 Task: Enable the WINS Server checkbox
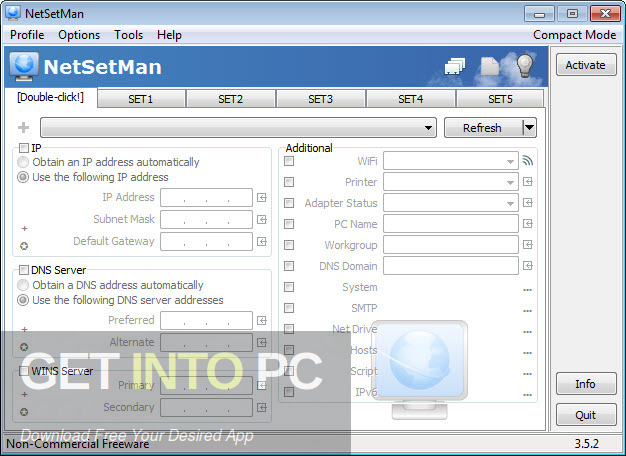coord(24,371)
